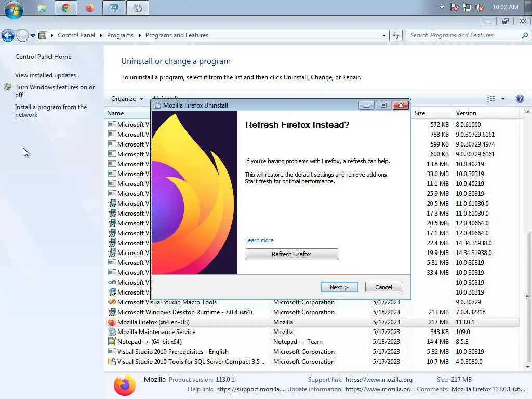Screen dimensions: 532x399
Task: Click version 113.0.1 in the Firefox row
Action: tap(465, 322)
